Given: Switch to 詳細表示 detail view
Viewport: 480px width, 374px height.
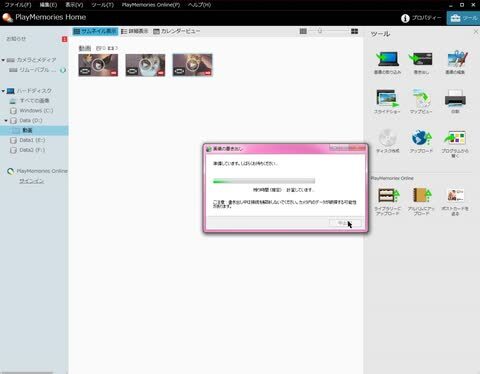Looking at the screenshot, I should [x=135, y=31].
